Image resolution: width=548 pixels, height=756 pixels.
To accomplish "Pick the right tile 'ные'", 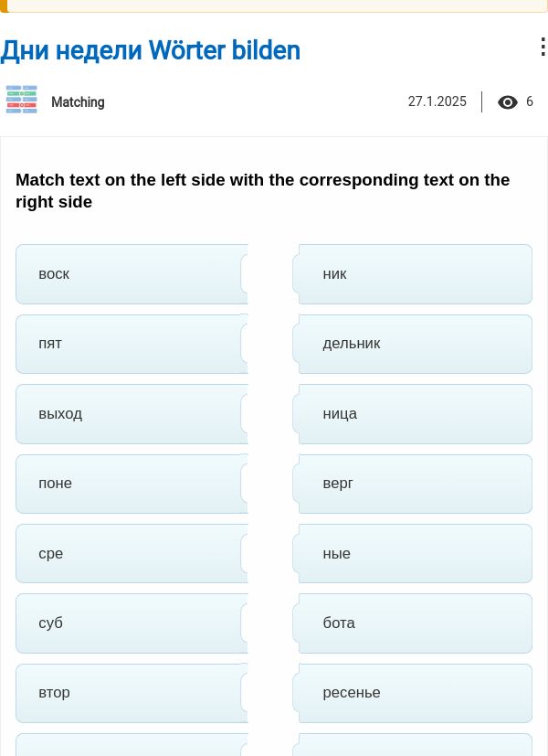I will click(412, 553).
